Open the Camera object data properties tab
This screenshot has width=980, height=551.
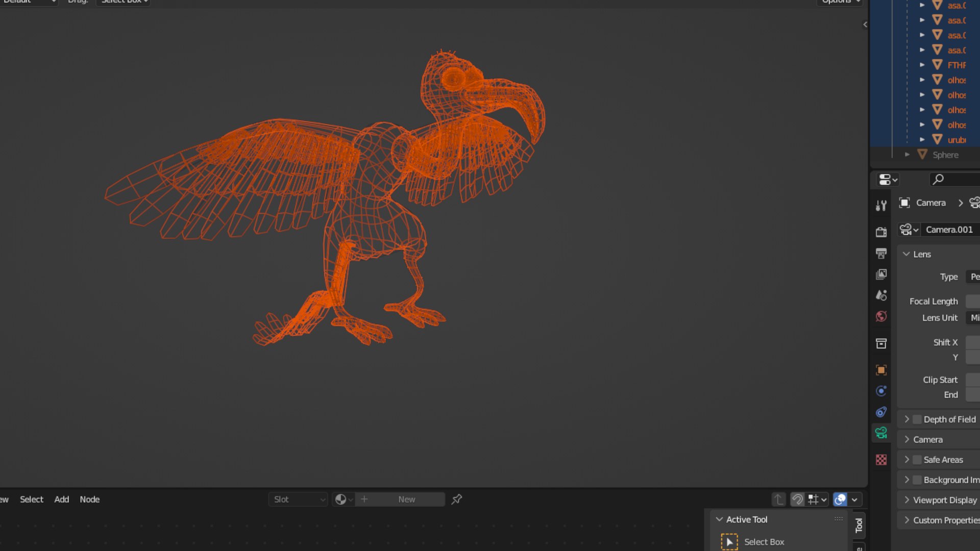pyautogui.click(x=881, y=433)
